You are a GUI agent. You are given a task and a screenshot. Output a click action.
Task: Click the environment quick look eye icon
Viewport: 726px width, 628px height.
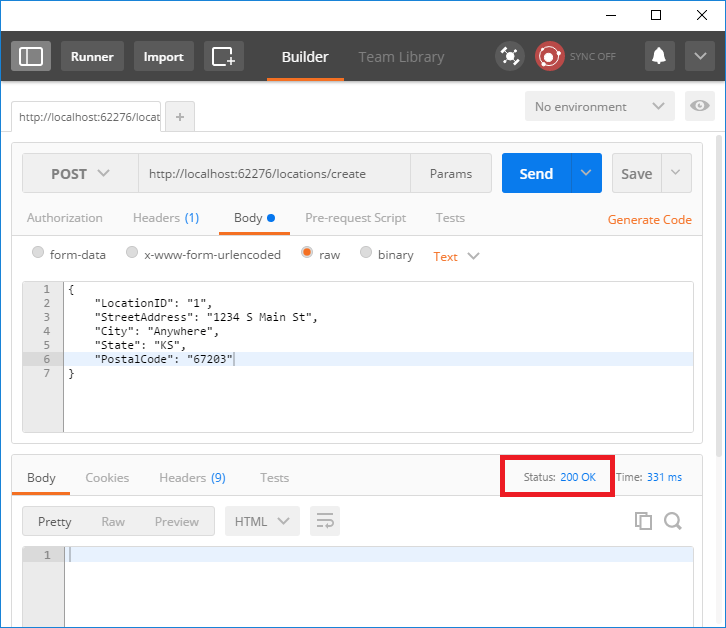point(700,106)
